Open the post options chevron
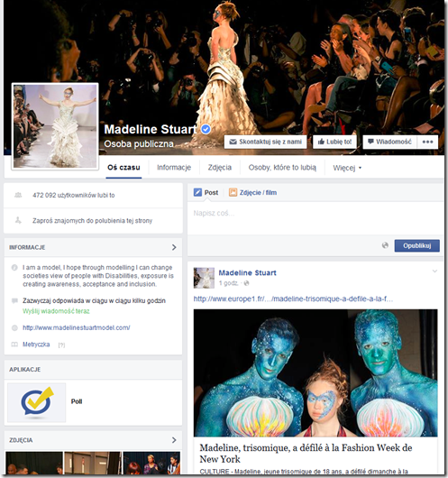Image resolution: width=448 pixels, height=478 pixels. tap(434, 271)
